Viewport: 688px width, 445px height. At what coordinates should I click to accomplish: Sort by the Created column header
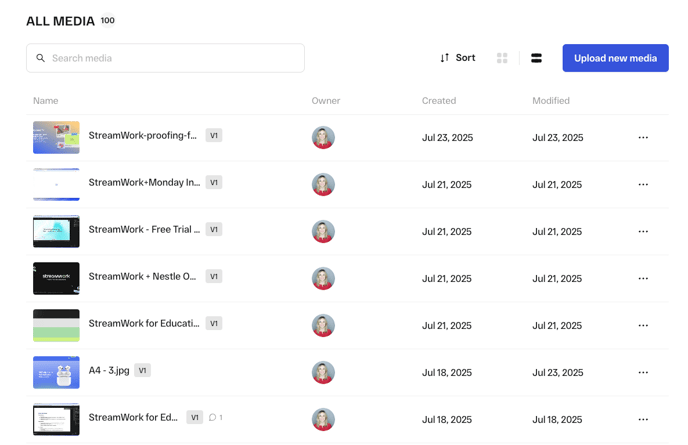coord(439,101)
